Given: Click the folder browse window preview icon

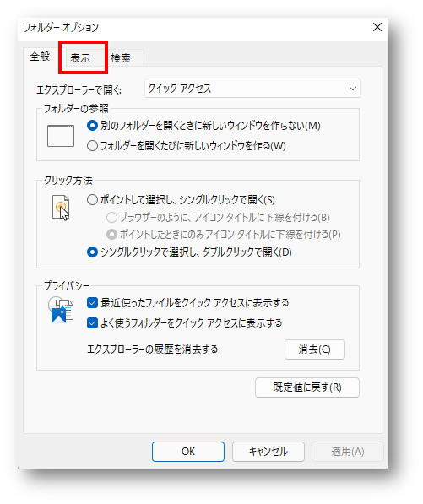Looking at the screenshot, I should (x=61, y=136).
